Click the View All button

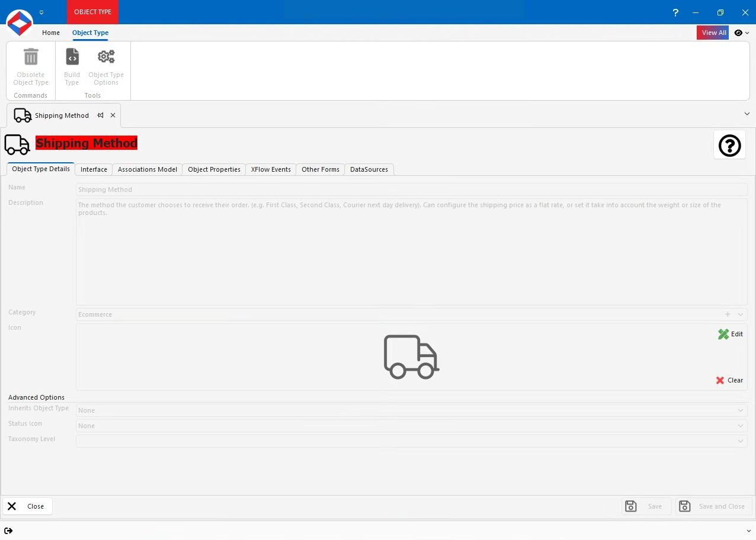pos(713,33)
